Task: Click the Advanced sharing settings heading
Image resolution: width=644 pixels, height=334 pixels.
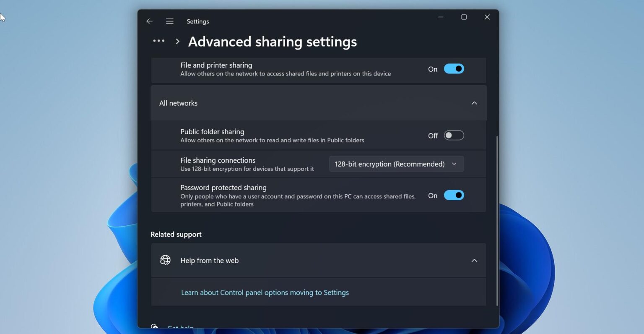Action: pos(273,42)
